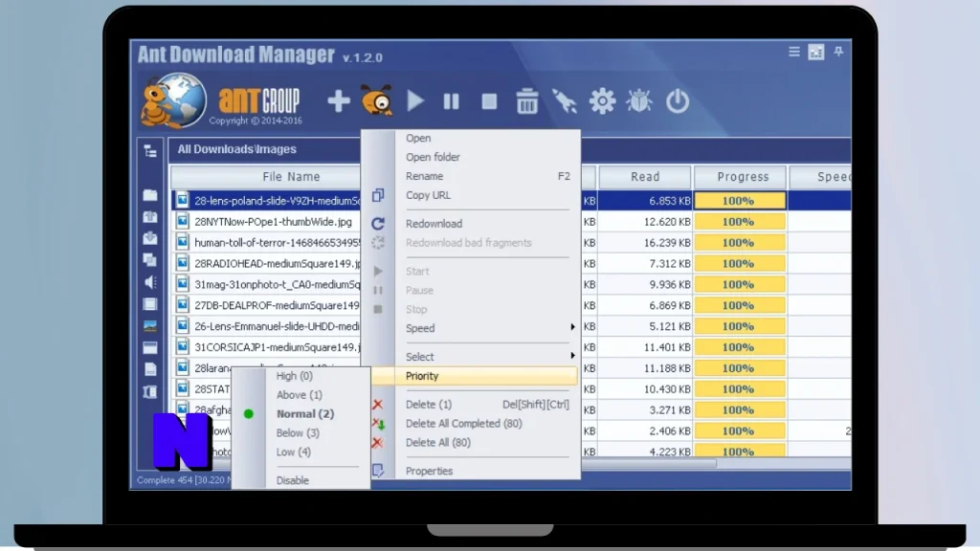The image size is (980, 551).
Task: Click the 100% progress bar in 12.620 KB row... of 16.239 KB row
Action: click(x=740, y=242)
